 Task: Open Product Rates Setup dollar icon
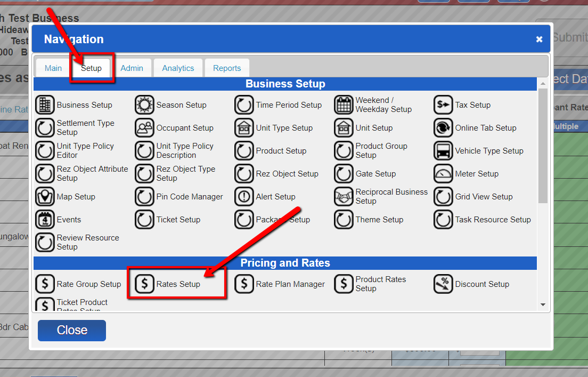(x=344, y=284)
